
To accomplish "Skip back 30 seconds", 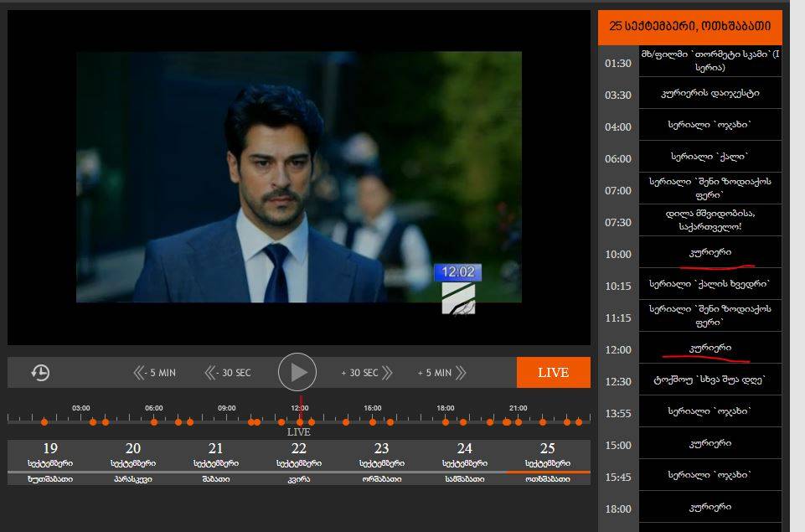I will 228,373.
